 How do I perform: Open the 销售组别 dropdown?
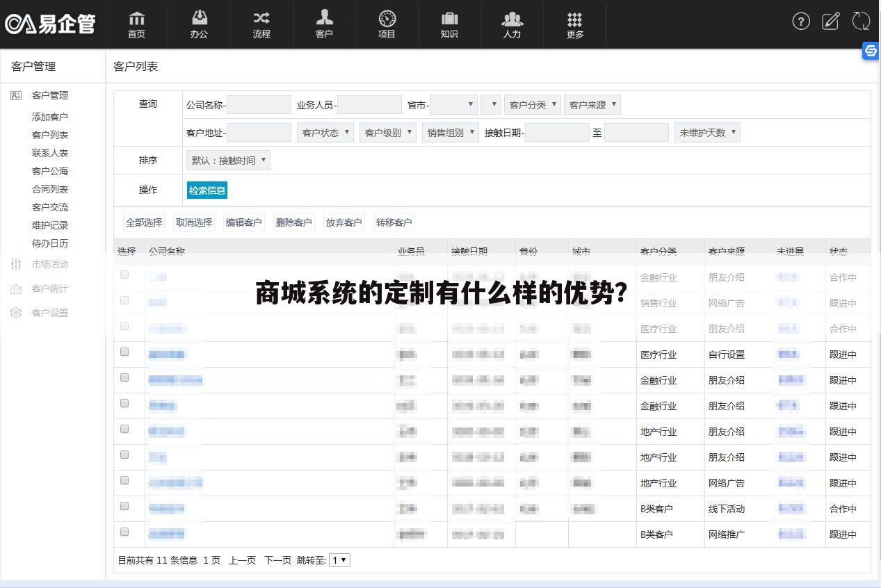(x=451, y=133)
